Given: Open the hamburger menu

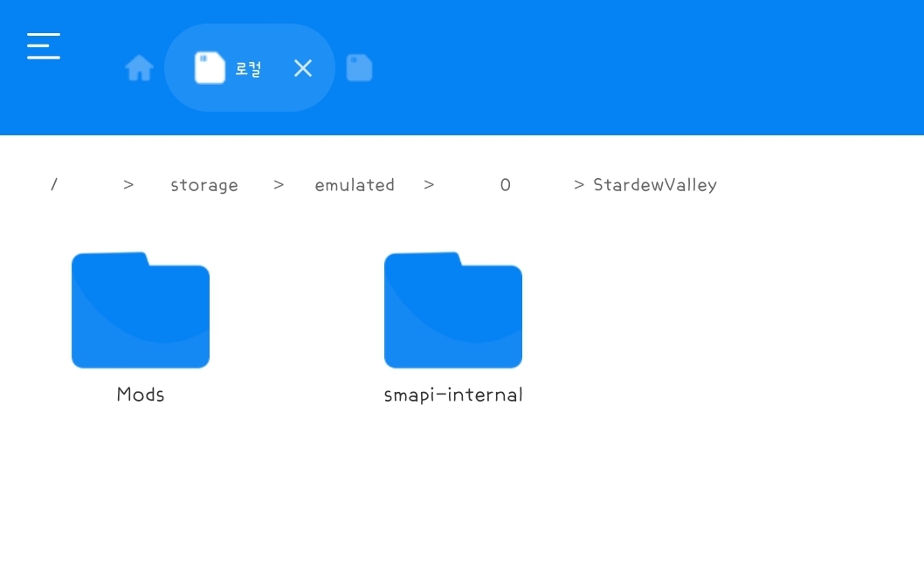Looking at the screenshot, I should point(44,46).
